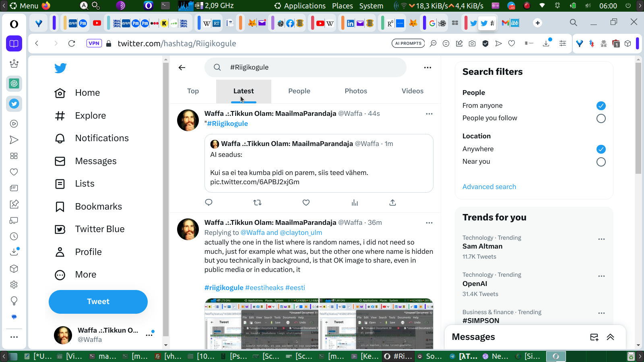Share the 44s Waffa tweet
Image resolution: width=644 pixels, height=362 pixels.
(392, 202)
